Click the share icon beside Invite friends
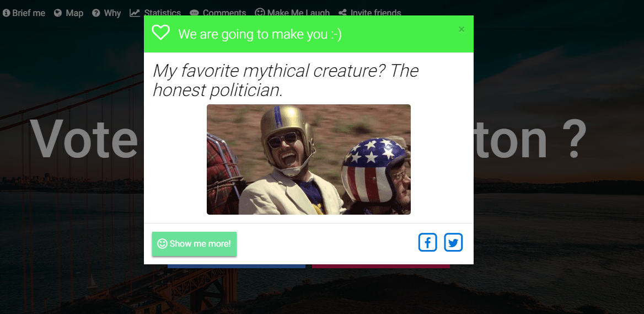 coord(342,12)
